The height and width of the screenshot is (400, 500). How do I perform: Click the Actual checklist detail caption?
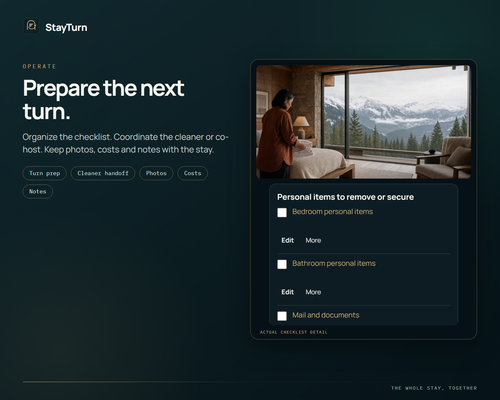[294, 332]
